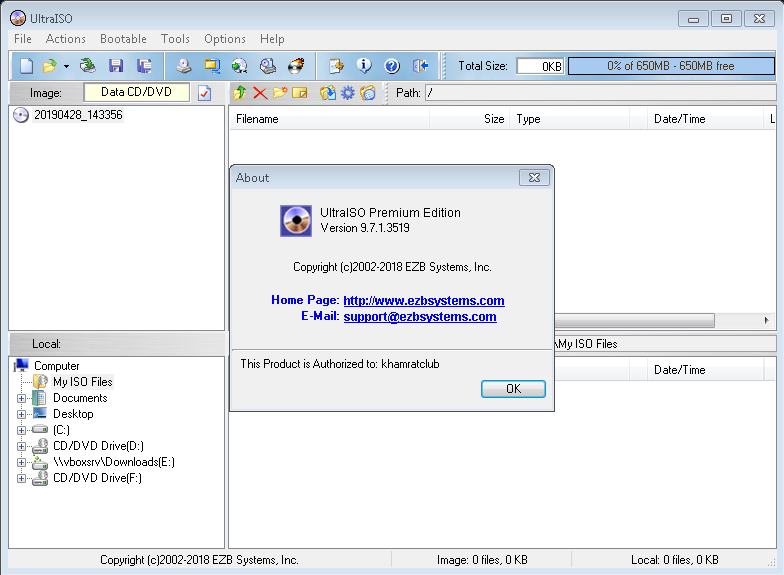The height and width of the screenshot is (575, 784).
Task: Open the Bootable menu
Action: point(123,38)
